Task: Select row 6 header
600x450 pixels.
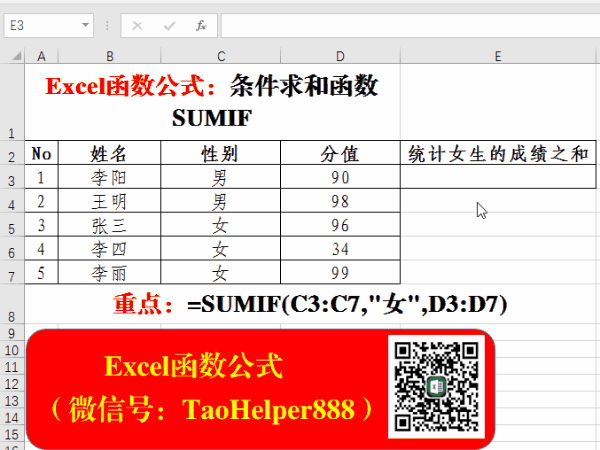Action: (x=12, y=249)
